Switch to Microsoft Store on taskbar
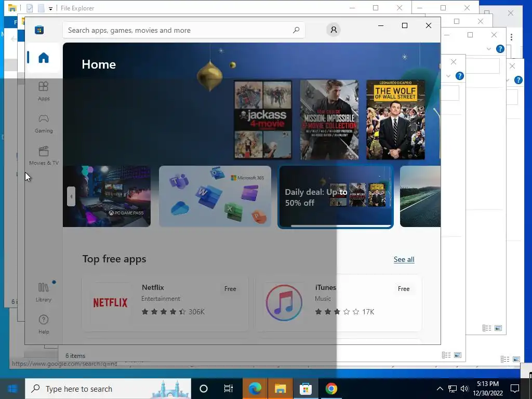 (305, 389)
